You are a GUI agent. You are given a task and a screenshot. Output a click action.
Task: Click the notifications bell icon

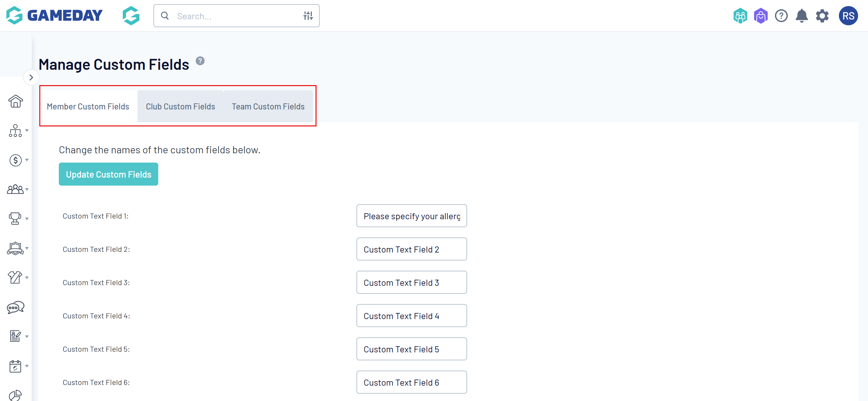coord(802,16)
